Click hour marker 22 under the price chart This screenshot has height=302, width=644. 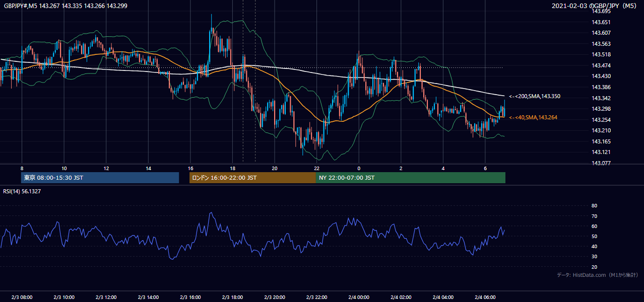(x=317, y=168)
